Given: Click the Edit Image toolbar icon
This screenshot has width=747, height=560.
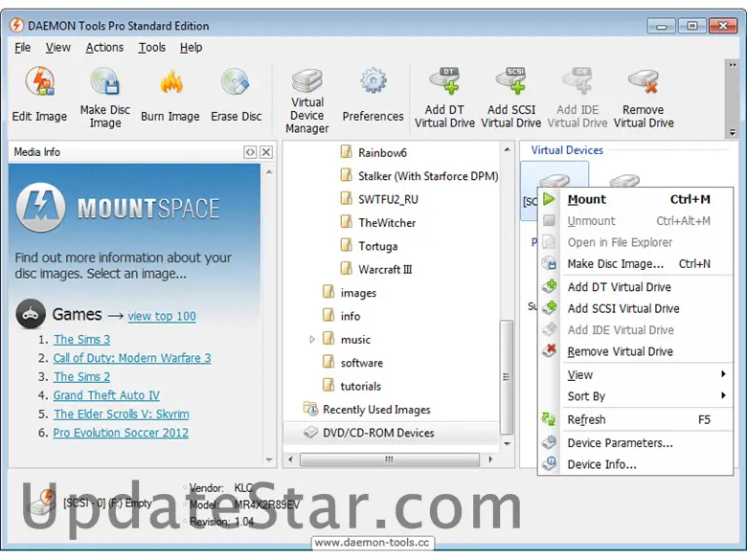Looking at the screenshot, I should pos(39,82).
